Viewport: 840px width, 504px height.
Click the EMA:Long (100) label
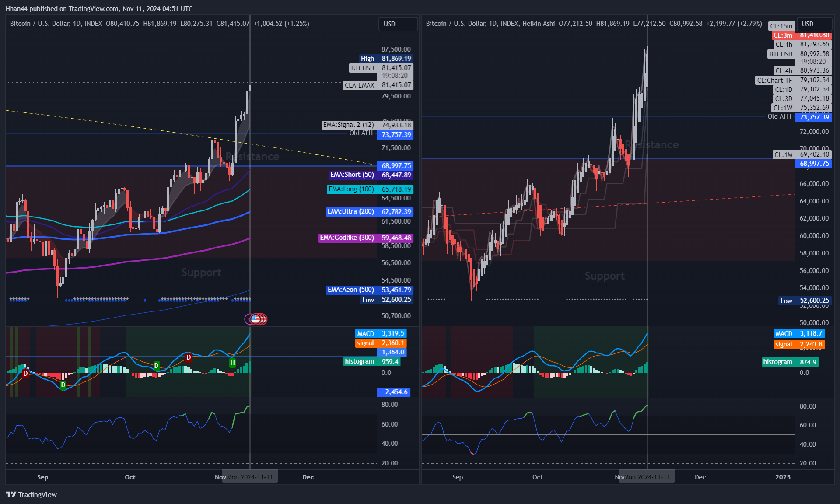click(351, 189)
